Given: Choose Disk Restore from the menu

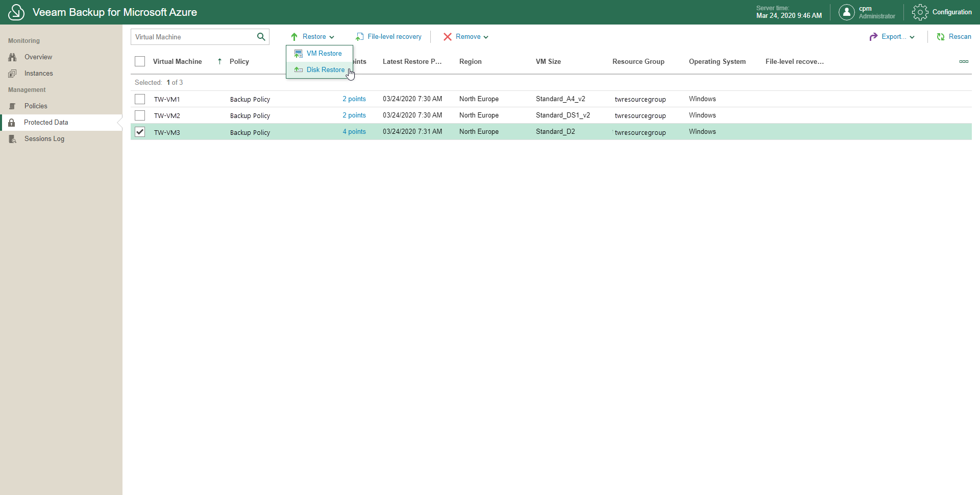Looking at the screenshot, I should coord(325,70).
